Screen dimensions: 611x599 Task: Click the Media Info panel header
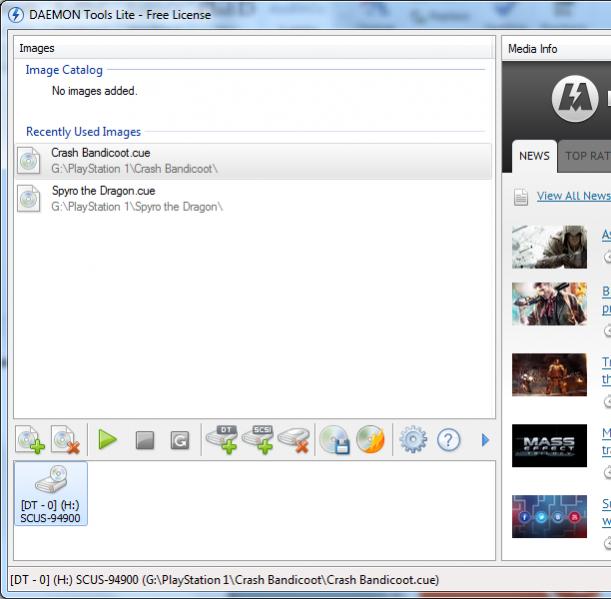tap(556, 49)
